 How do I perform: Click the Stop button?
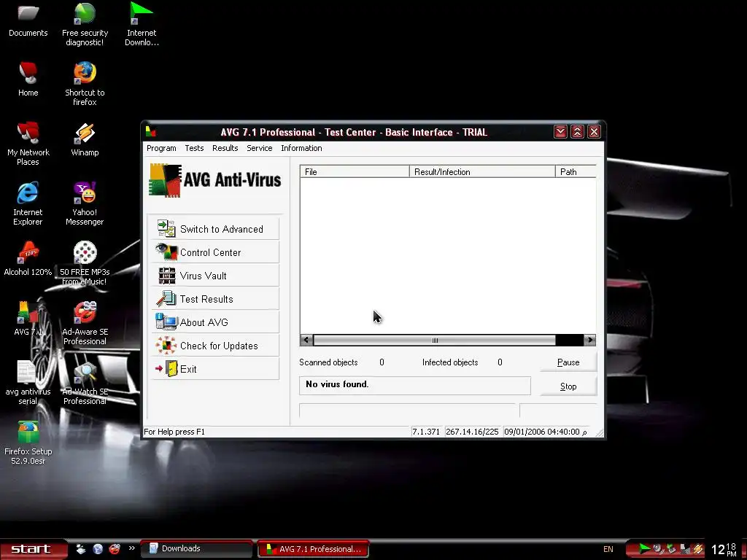(x=568, y=386)
